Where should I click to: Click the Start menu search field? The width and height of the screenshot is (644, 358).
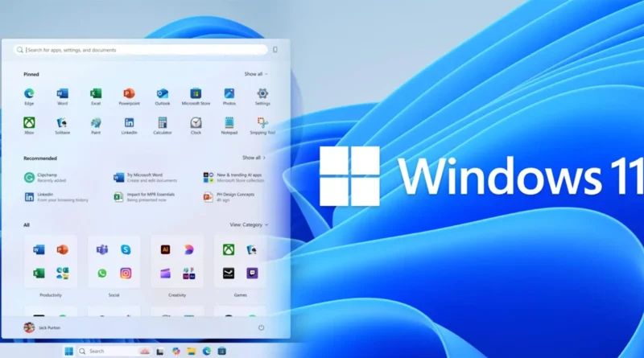tap(140, 50)
